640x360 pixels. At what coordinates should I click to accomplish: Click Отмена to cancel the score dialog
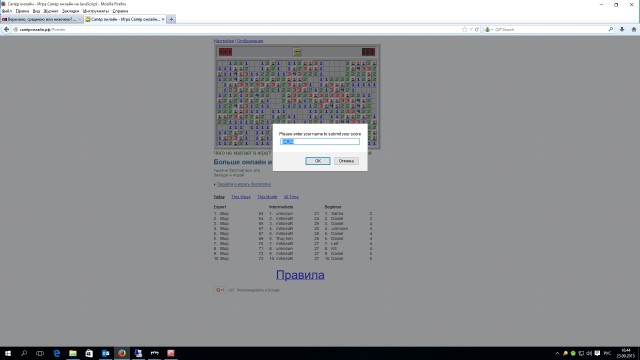tap(346, 161)
